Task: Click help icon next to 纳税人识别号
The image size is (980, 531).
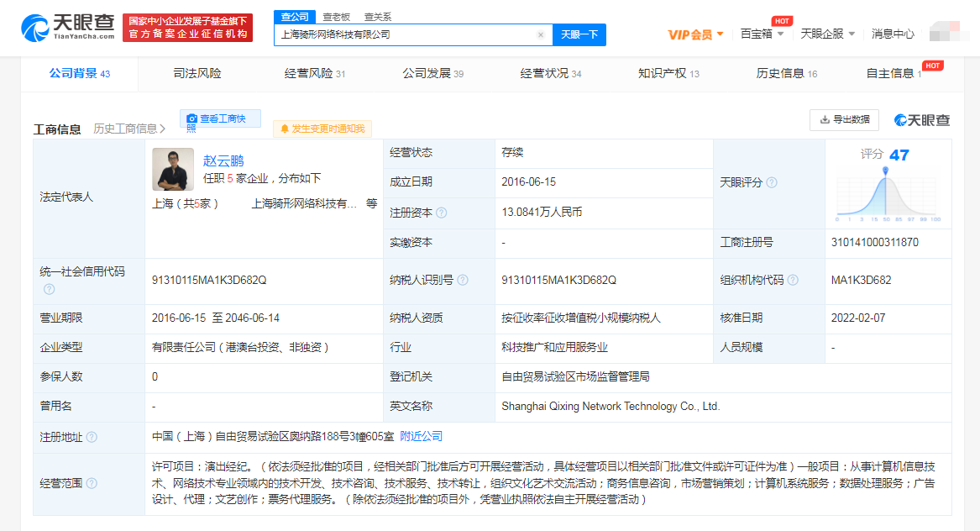Action: point(463,280)
